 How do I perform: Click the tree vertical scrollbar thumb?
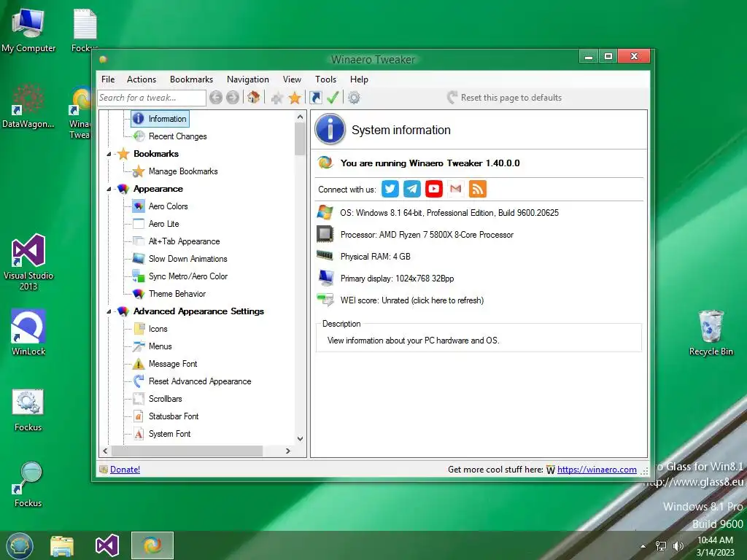click(x=300, y=139)
